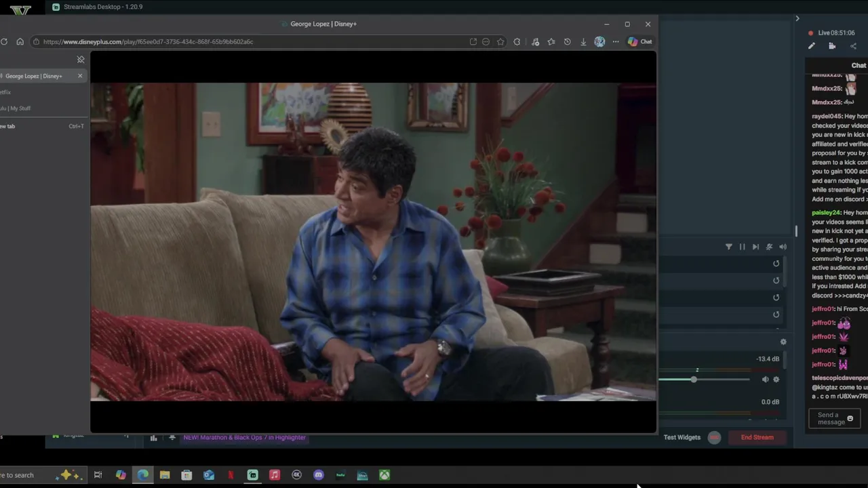Image resolution: width=868 pixels, height=488 pixels.
Task: Open Microsoft Store from the taskbar
Action: coord(186,475)
